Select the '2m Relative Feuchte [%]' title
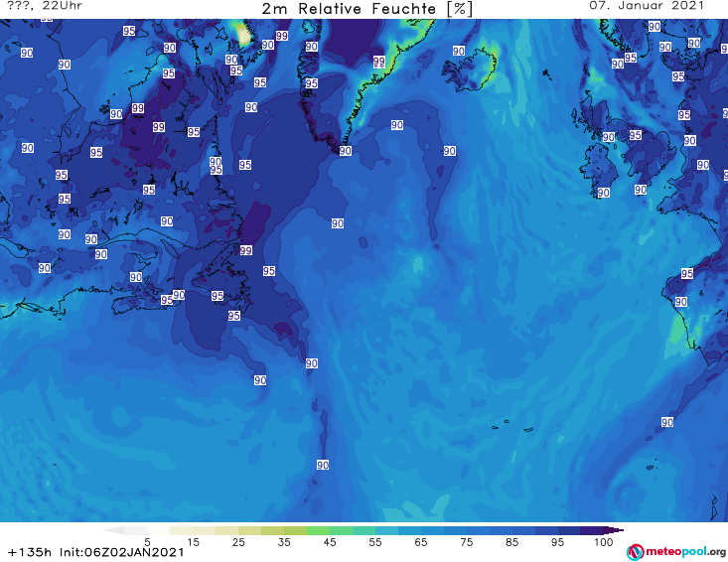The height and width of the screenshot is (562, 728). [x=367, y=9]
